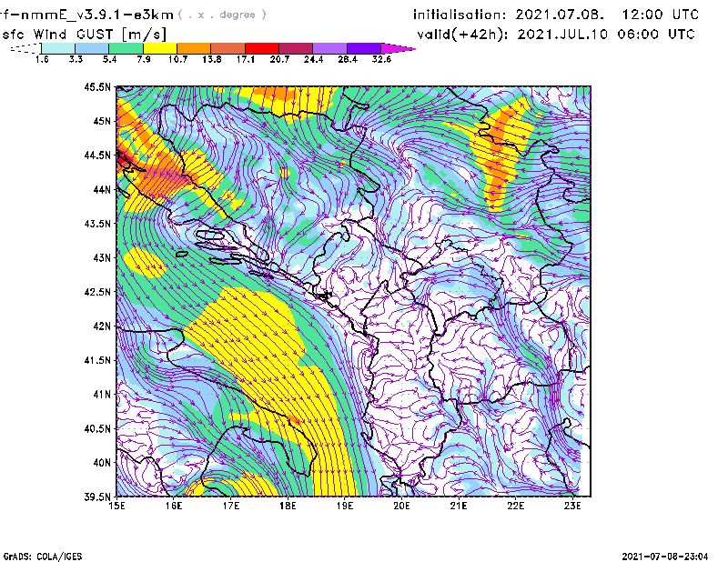Image resolution: width=728 pixels, height=562 pixels.
Task: Choose the lavender legend swatch after 24.4
Action: [x=330, y=48]
